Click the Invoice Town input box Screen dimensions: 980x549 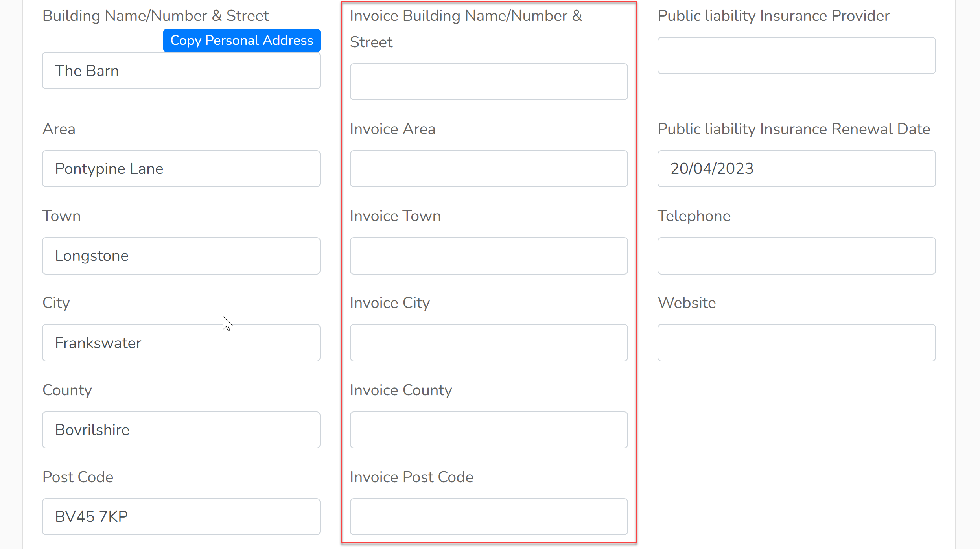point(489,256)
